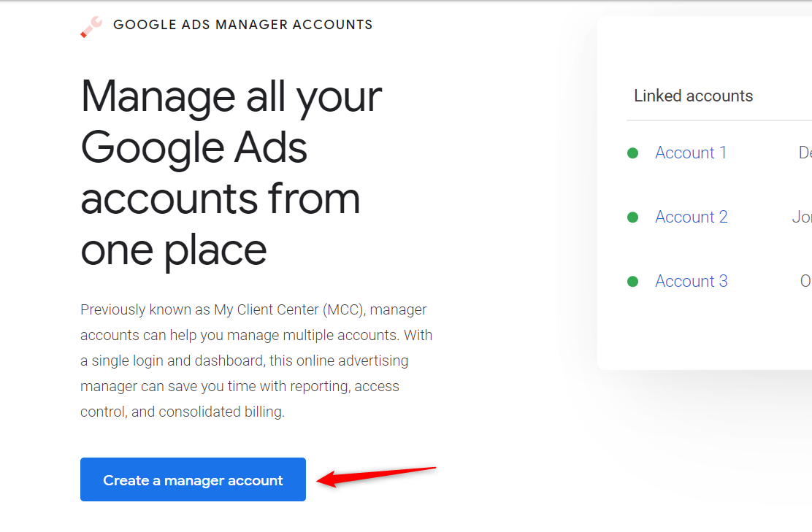Open the Account 3 link

coord(692,281)
